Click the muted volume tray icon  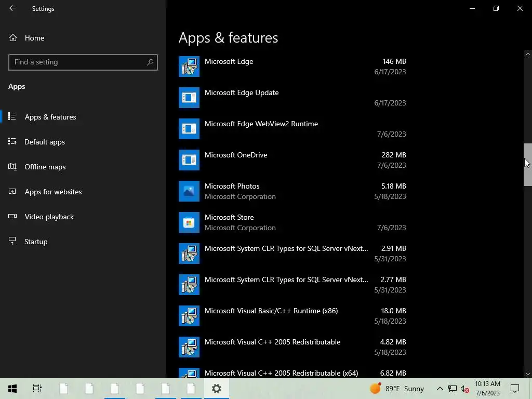click(x=465, y=389)
